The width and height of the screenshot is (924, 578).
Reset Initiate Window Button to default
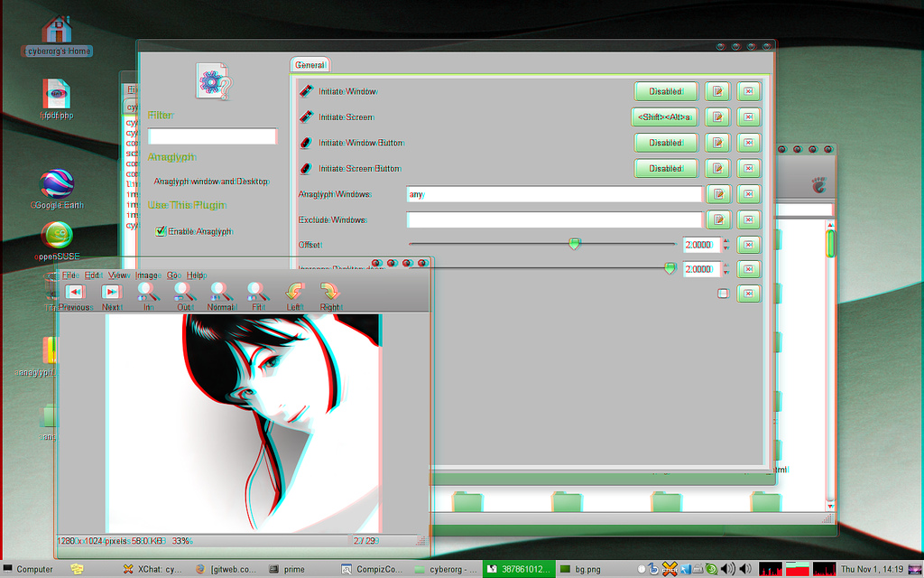(x=748, y=143)
